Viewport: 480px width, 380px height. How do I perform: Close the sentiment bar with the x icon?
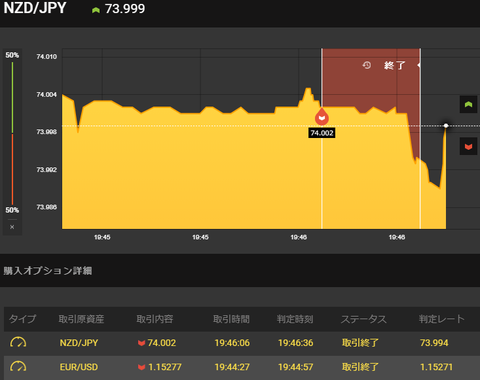12,227
